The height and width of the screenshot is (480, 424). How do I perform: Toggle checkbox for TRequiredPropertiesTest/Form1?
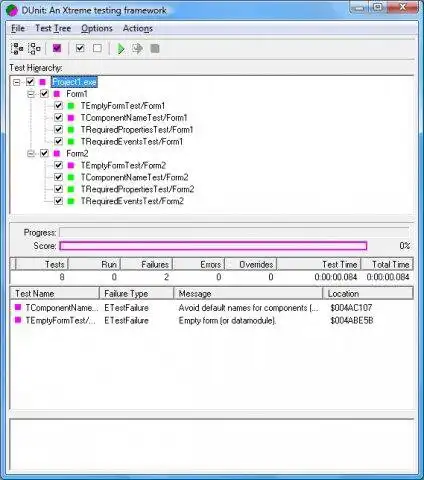(x=58, y=129)
